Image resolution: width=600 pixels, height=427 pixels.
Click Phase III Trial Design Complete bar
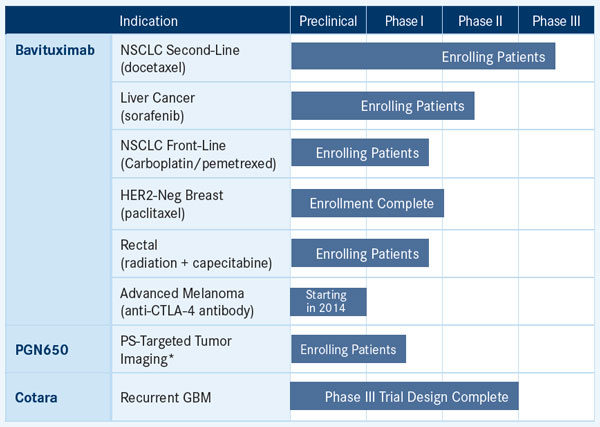[x=404, y=396]
